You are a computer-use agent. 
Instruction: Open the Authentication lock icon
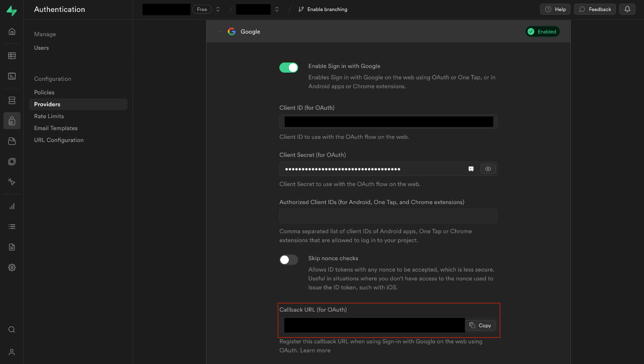(12, 120)
